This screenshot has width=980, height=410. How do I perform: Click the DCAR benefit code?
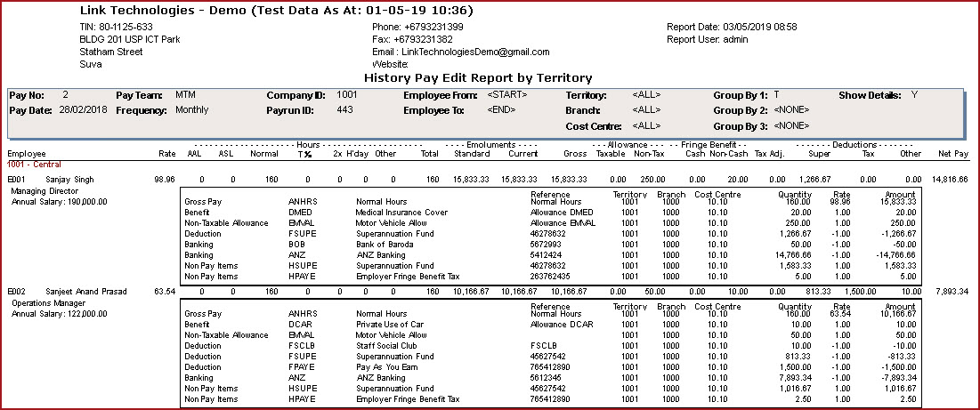pyautogui.click(x=300, y=325)
